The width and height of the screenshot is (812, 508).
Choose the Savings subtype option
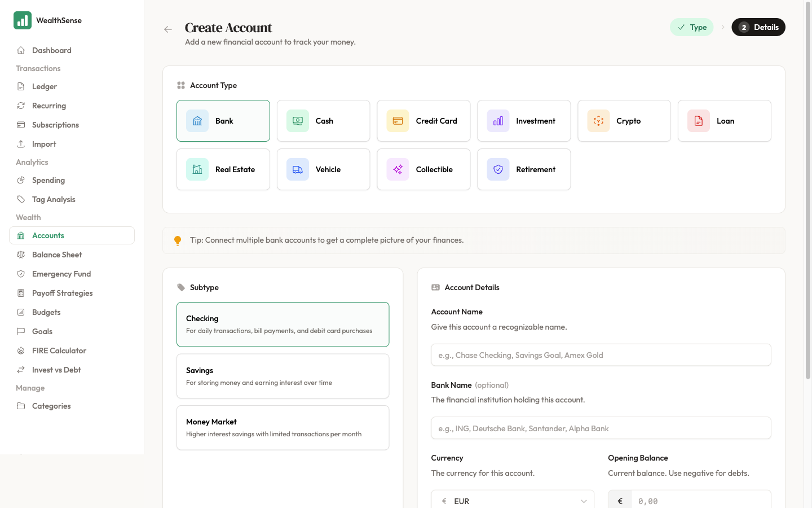click(283, 376)
